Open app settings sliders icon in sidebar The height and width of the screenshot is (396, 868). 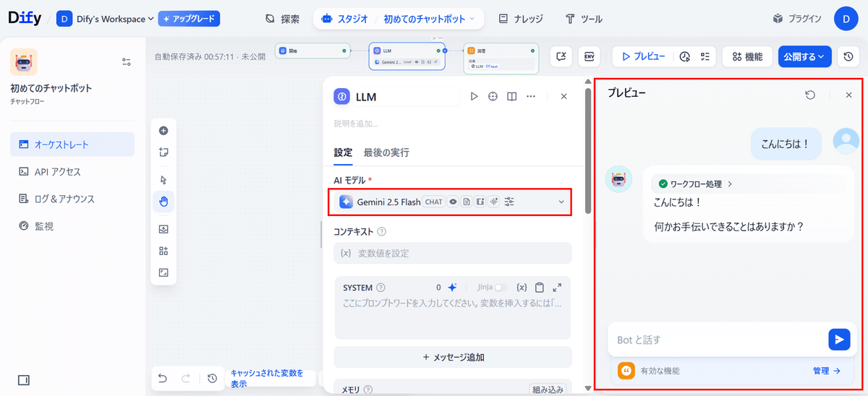click(127, 62)
